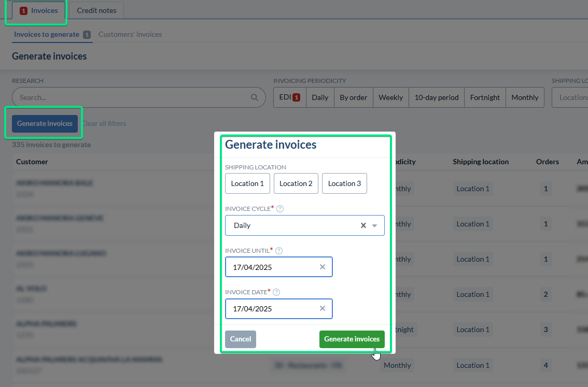Open the Customers' invoices sub-tab
This screenshot has height=387, width=588.
tap(130, 34)
